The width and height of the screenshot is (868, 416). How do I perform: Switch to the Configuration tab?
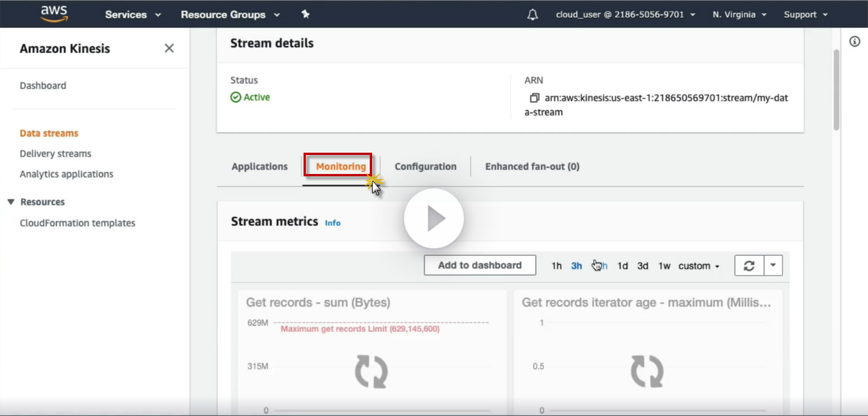tap(426, 167)
